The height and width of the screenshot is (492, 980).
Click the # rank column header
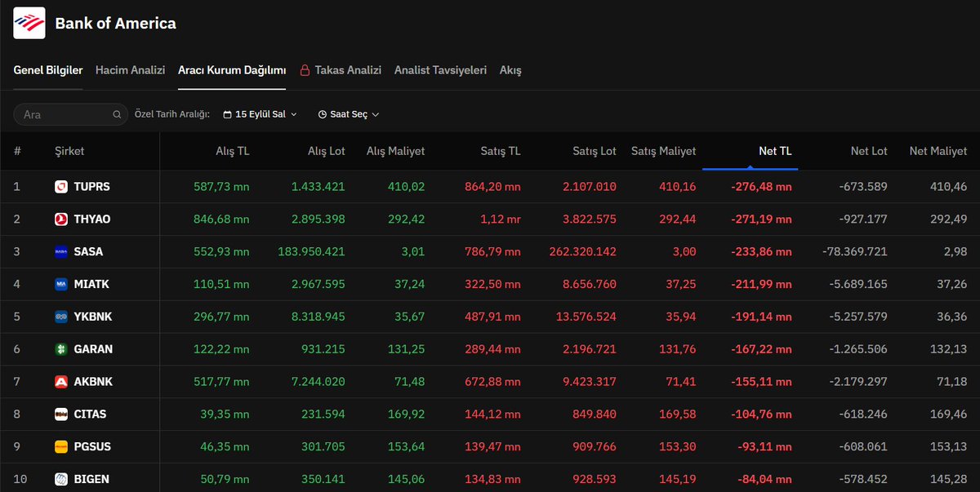(x=17, y=151)
